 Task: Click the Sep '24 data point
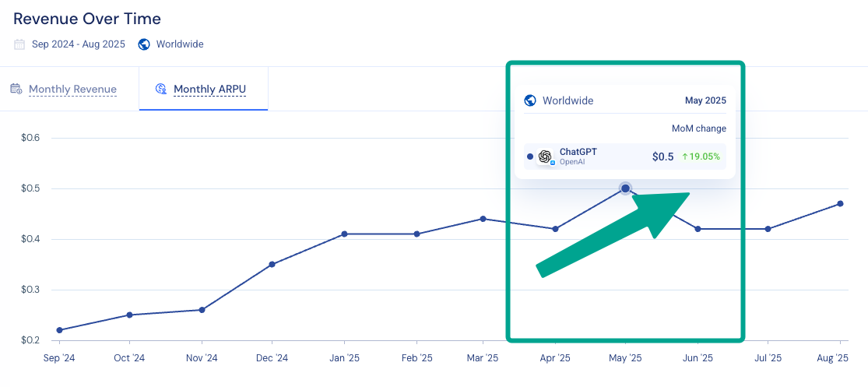(59, 330)
